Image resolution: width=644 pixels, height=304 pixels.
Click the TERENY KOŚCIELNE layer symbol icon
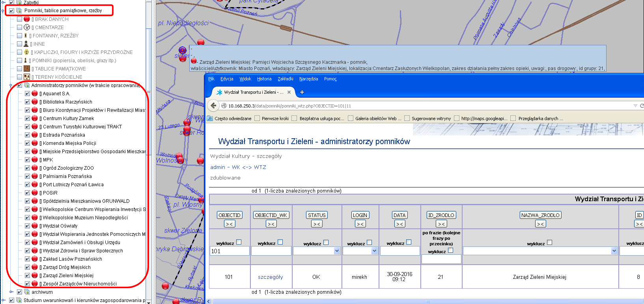(x=27, y=77)
